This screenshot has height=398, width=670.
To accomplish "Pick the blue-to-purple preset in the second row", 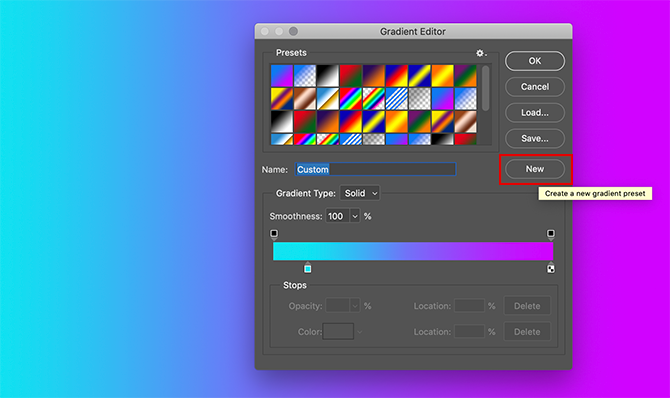I will coord(443,99).
